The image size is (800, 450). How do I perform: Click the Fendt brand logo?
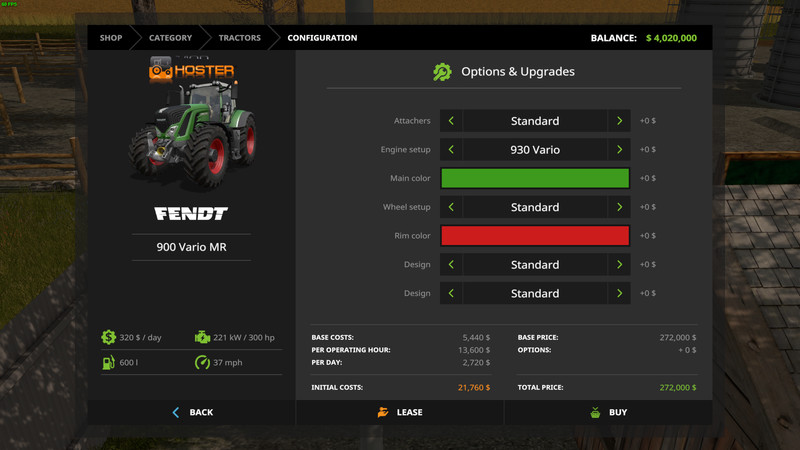click(191, 214)
